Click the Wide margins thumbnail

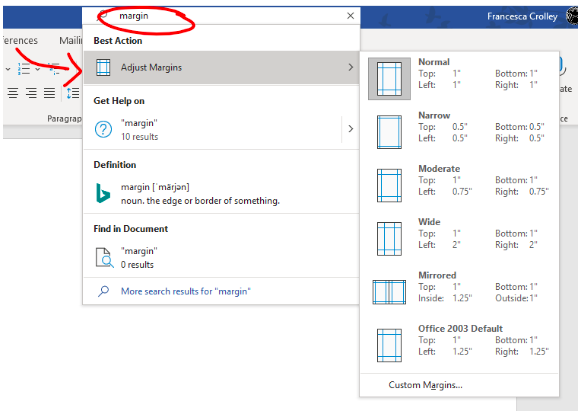(x=389, y=239)
